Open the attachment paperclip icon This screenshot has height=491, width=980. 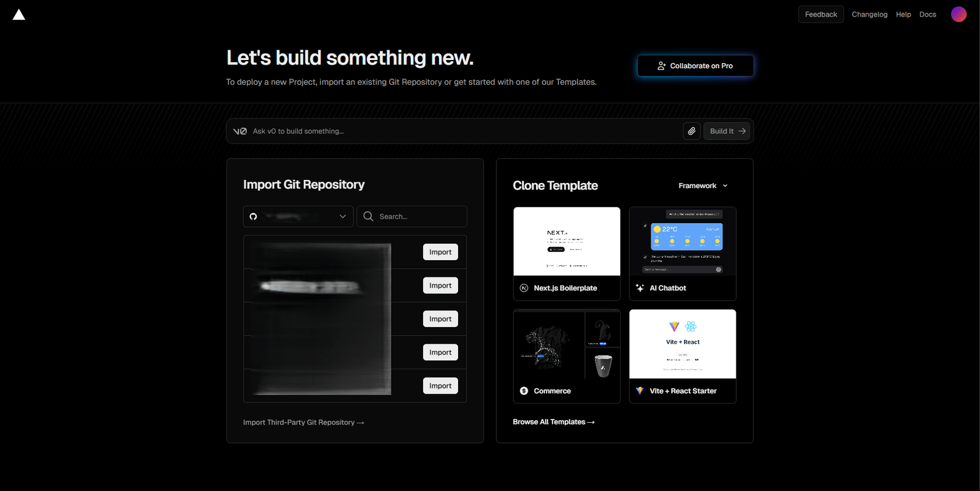[x=692, y=131]
